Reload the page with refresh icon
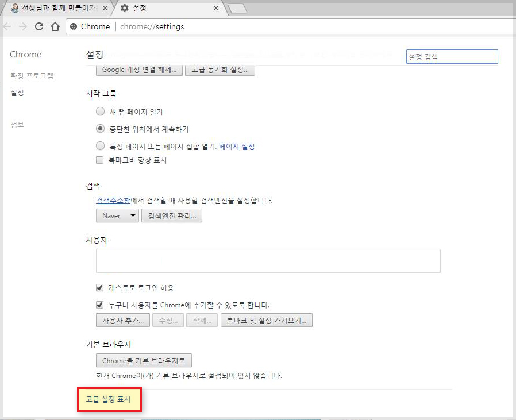 pos(39,26)
